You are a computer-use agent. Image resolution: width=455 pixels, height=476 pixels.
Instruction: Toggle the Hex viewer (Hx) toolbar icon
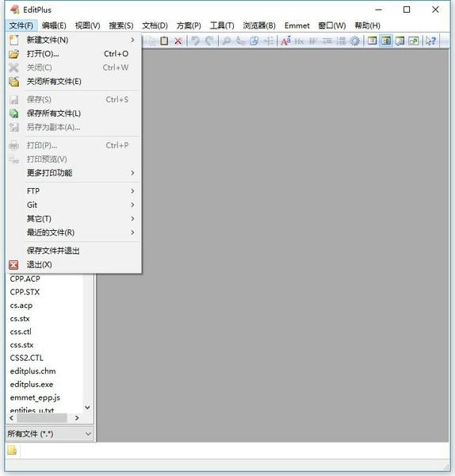coord(299,40)
